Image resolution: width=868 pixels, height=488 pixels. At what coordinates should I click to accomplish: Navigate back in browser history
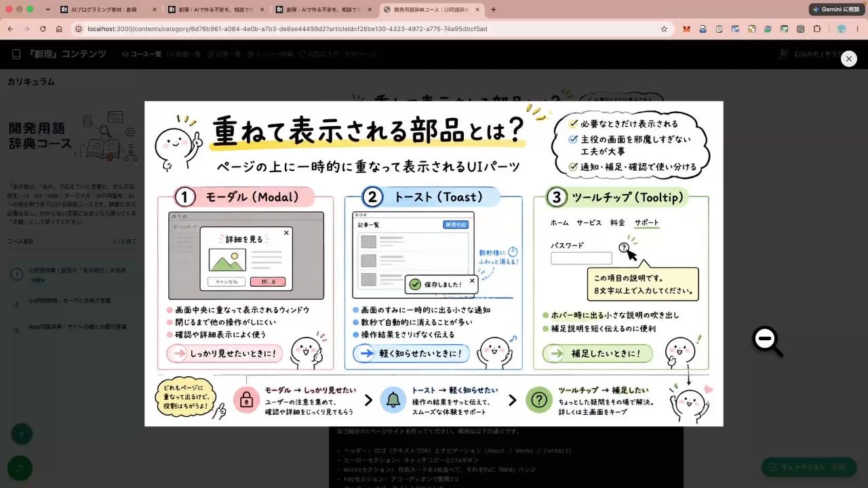pyautogui.click(x=10, y=29)
